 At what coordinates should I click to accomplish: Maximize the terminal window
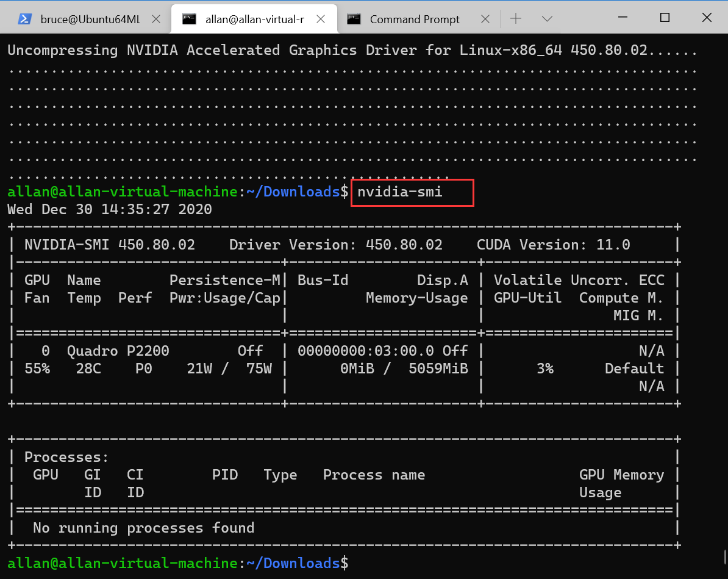(665, 17)
